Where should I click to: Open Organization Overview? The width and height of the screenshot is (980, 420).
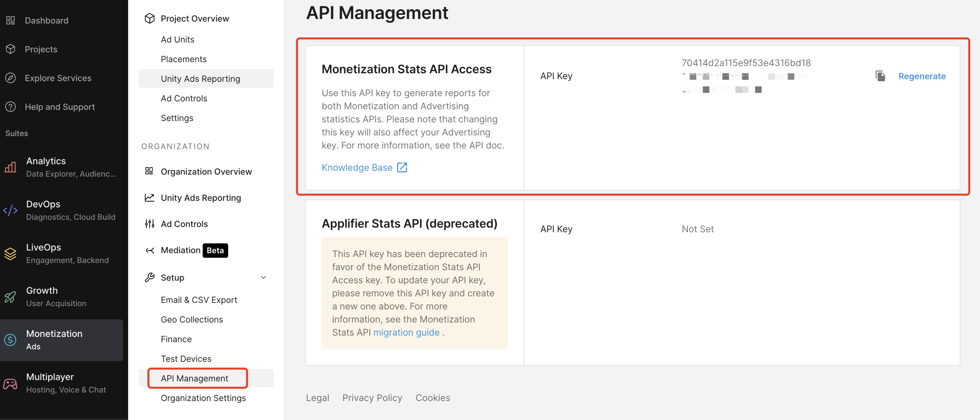[x=206, y=171]
